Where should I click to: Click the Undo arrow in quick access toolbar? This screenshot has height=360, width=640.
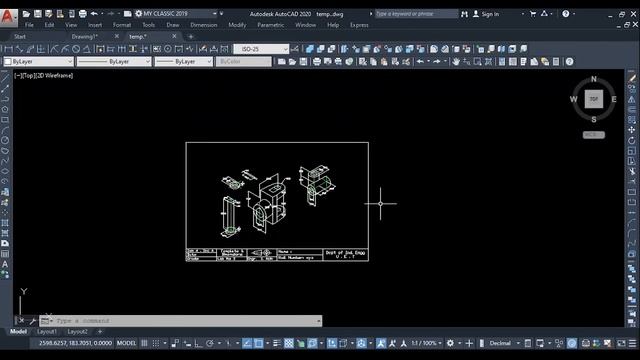click(94, 14)
